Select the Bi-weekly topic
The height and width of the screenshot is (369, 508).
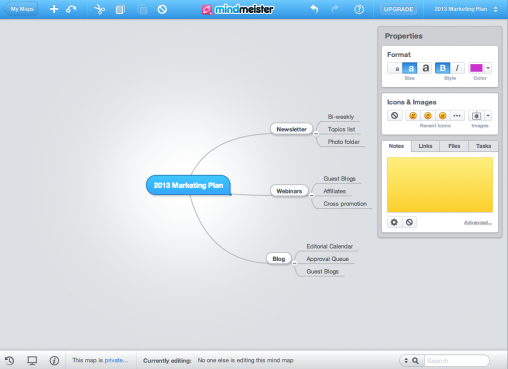pyautogui.click(x=341, y=117)
